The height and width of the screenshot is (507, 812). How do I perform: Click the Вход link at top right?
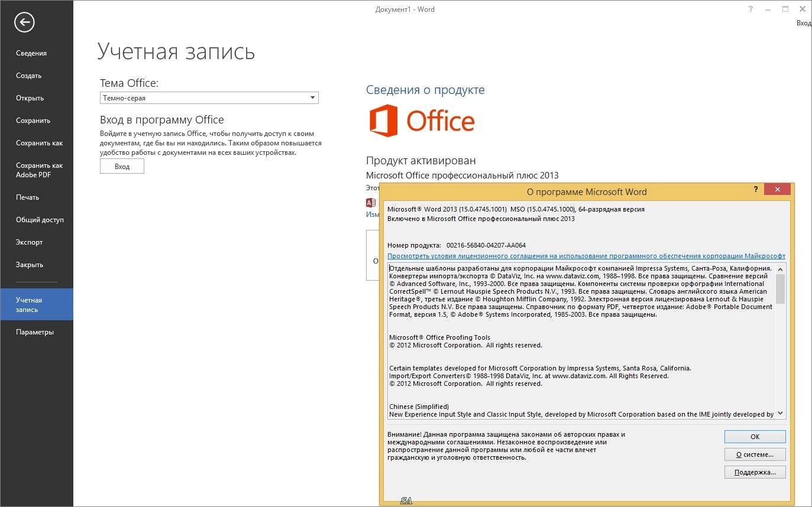click(804, 23)
